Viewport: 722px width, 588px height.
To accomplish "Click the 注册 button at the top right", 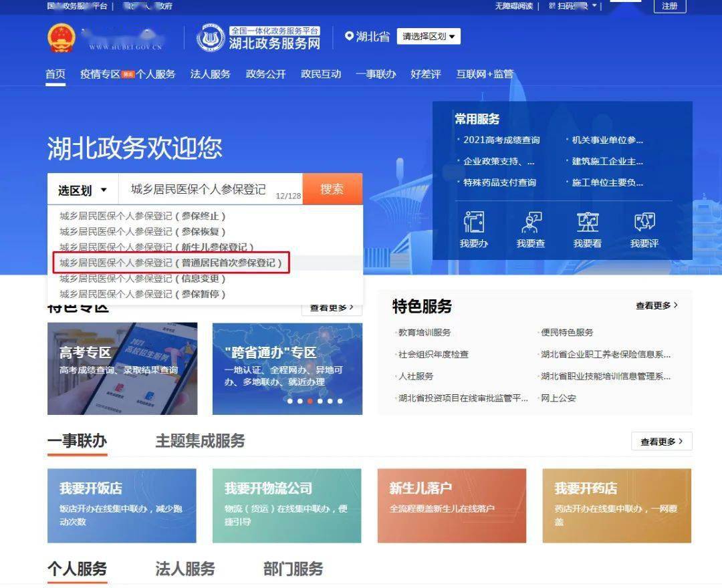I will pyautogui.click(x=670, y=6).
